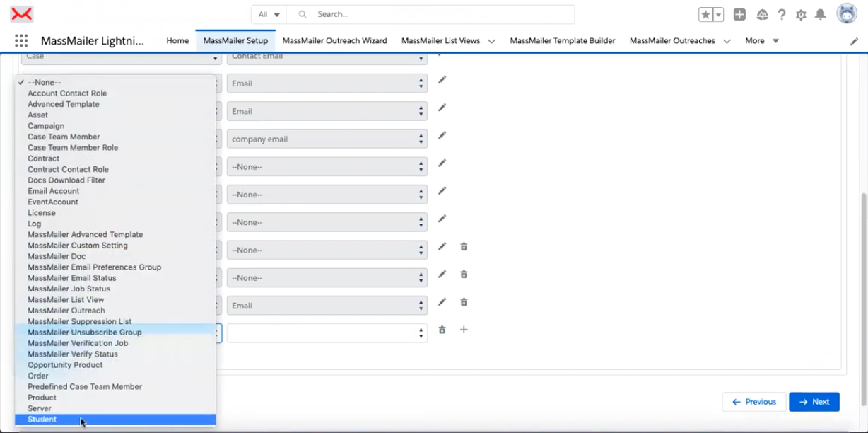Open the Trailhead guidance icon
The width and height of the screenshot is (868, 433).
(x=762, y=14)
